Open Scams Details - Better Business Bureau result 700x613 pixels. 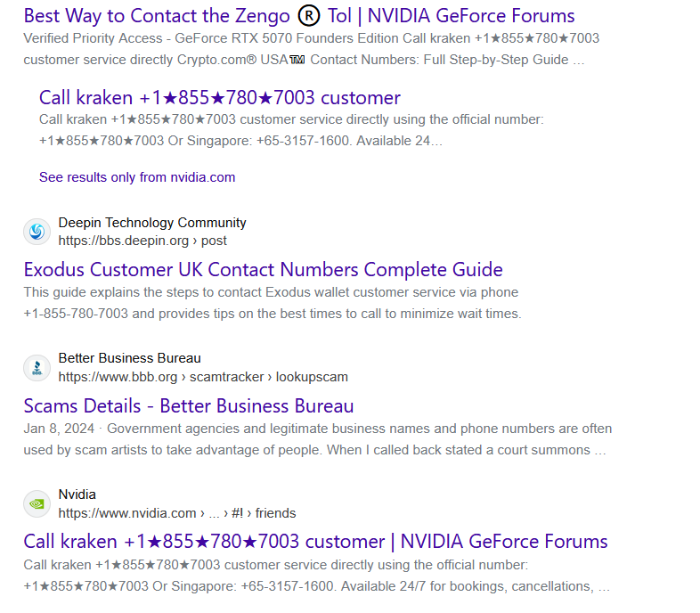tap(189, 406)
